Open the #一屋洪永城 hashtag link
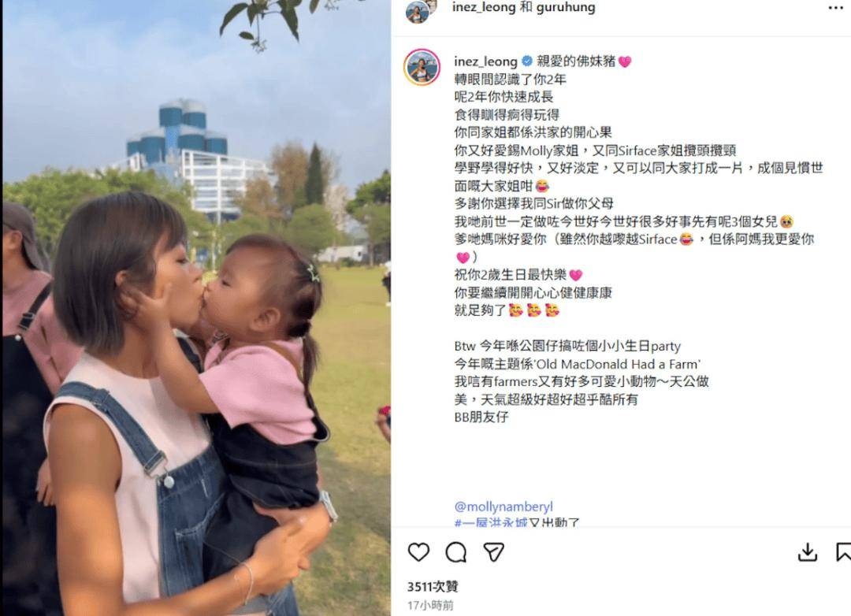Screen dimensions: 851x616 491,522
